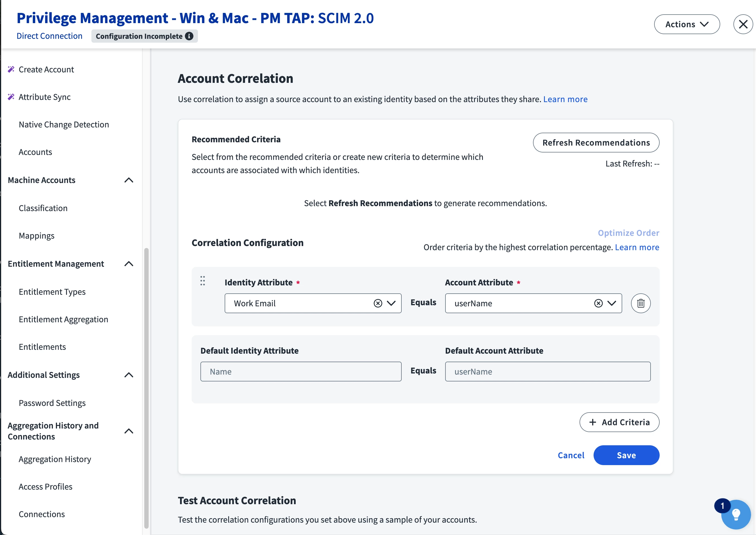Click the Default Identity Attribute Name field
This screenshot has width=756, height=535.
[301, 371]
